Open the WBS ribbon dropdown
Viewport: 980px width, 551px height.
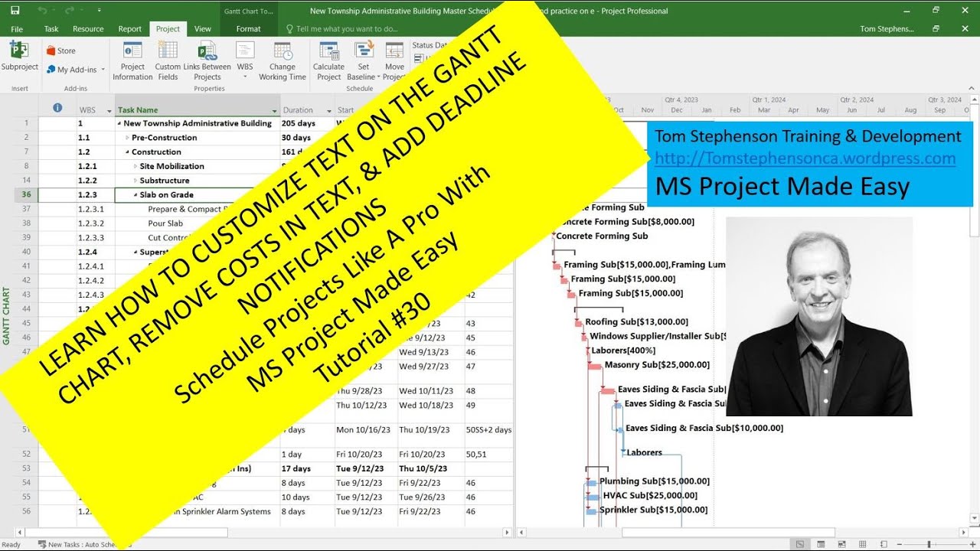(245, 61)
